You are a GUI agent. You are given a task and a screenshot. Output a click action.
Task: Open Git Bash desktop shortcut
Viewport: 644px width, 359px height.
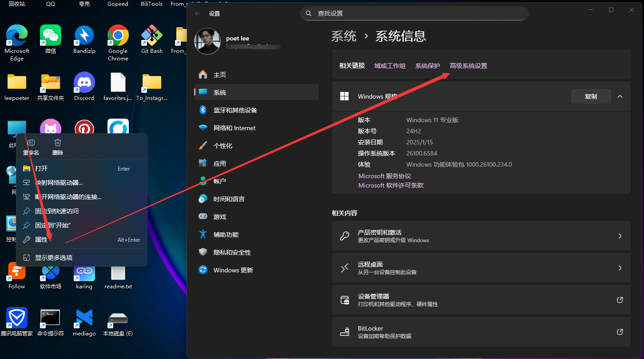(151, 36)
